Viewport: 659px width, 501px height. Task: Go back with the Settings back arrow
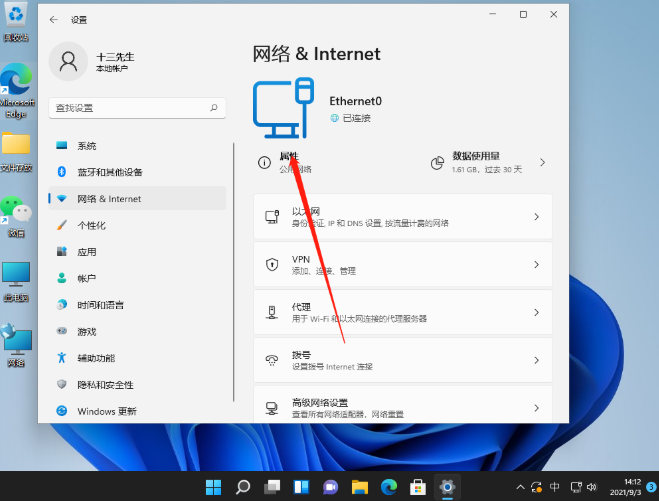click(53, 19)
